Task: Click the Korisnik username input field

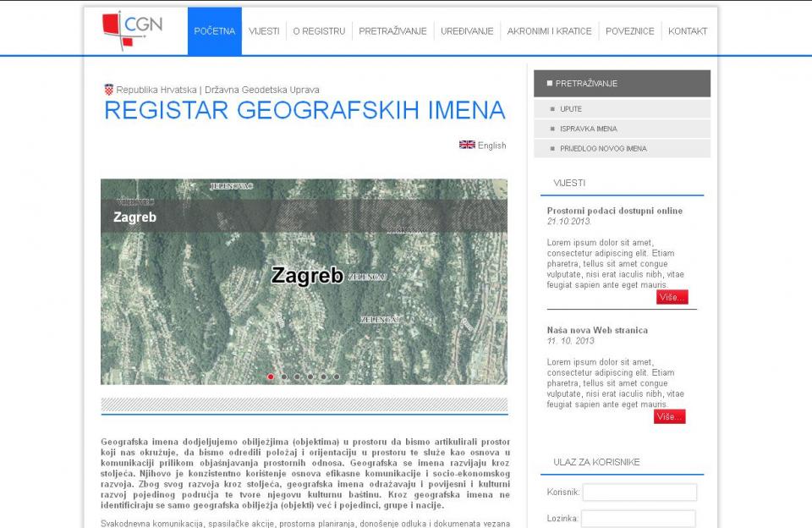Action: coord(639,492)
